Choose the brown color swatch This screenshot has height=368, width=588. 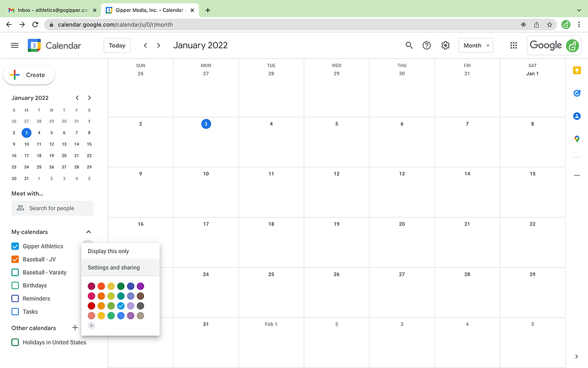click(x=141, y=296)
